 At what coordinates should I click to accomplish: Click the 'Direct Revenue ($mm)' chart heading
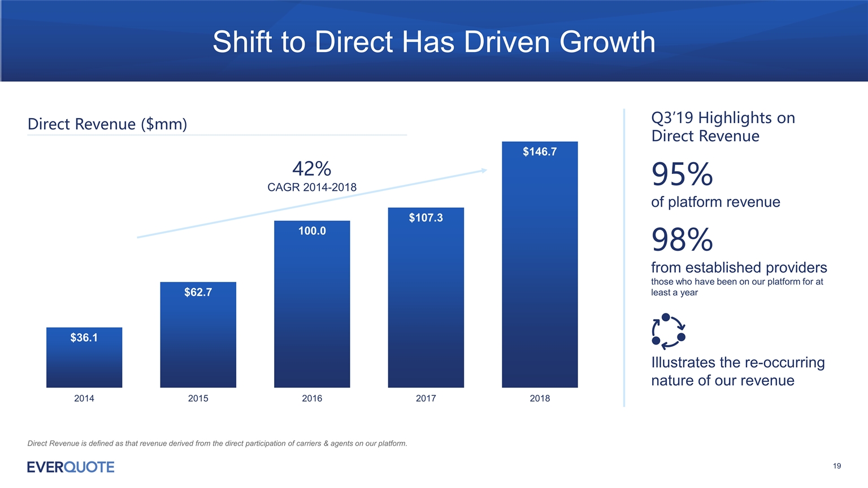tap(107, 124)
